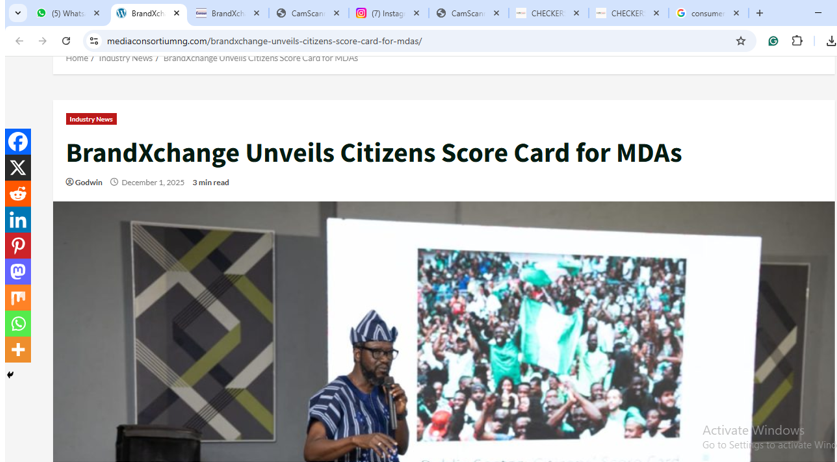This screenshot has height=462, width=837.
Task: Share article via Facebook icon
Action: pos(18,142)
